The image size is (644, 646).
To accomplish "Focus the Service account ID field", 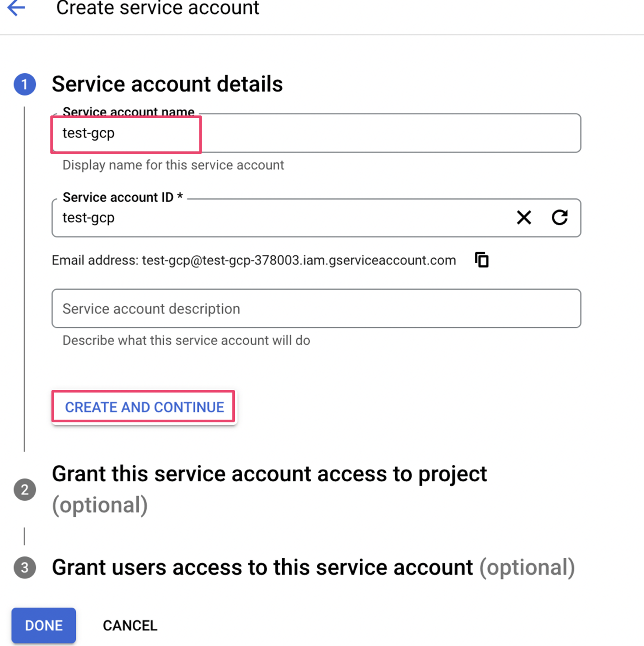I will tap(283, 218).
